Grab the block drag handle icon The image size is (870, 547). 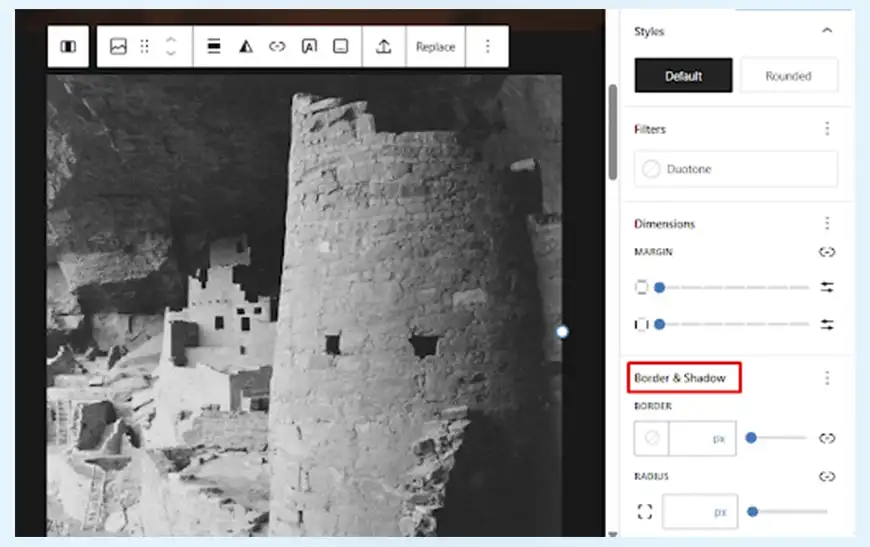(x=145, y=47)
